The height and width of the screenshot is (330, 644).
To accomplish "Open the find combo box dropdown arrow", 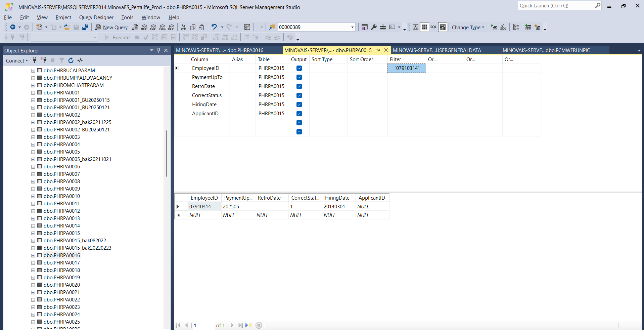I will tap(352, 27).
